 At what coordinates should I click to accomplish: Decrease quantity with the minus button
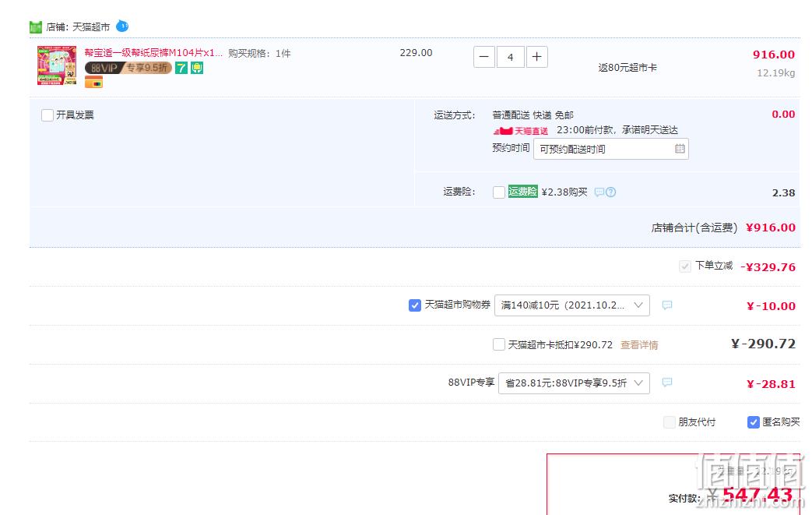click(x=484, y=57)
